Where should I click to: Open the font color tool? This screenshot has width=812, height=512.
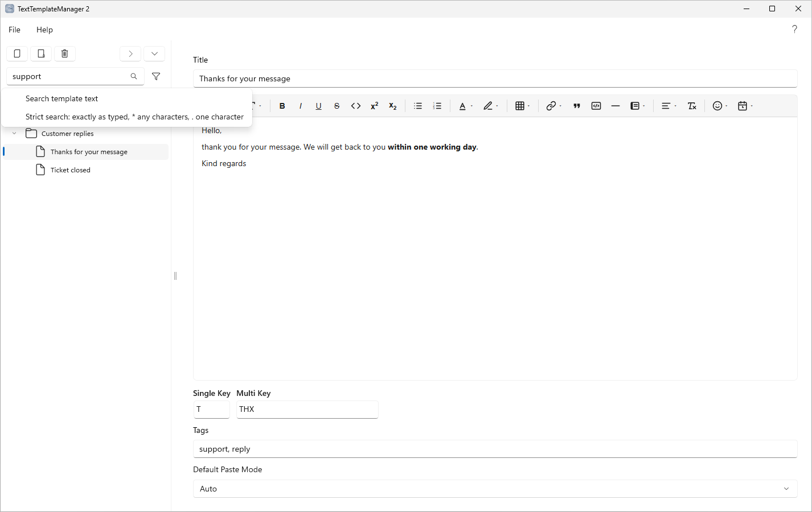pyautogui.click(x=466, y=106)
